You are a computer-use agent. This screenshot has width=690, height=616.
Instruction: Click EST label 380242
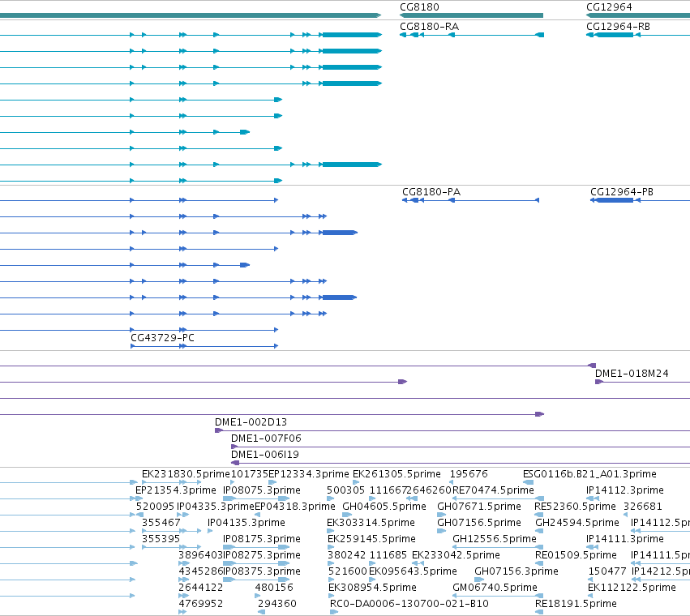point(346,555)
